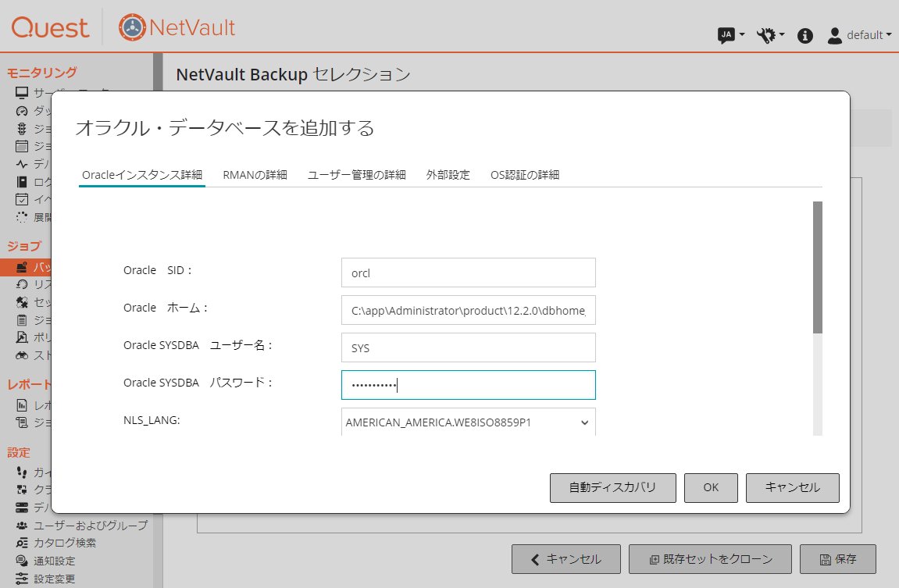Switch to the 外部設定 tab
Screen dimensions: 899x588
[x=448, y=175]
